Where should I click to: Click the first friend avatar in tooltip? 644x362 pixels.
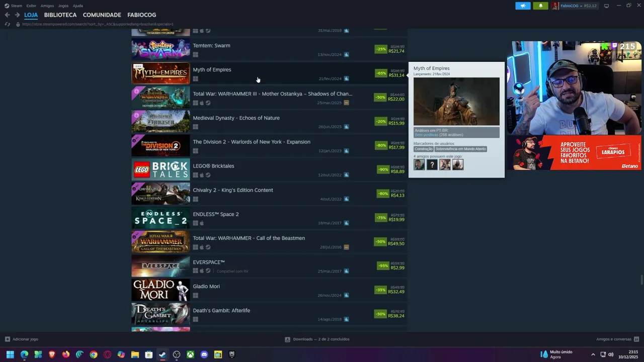point(419,164)
